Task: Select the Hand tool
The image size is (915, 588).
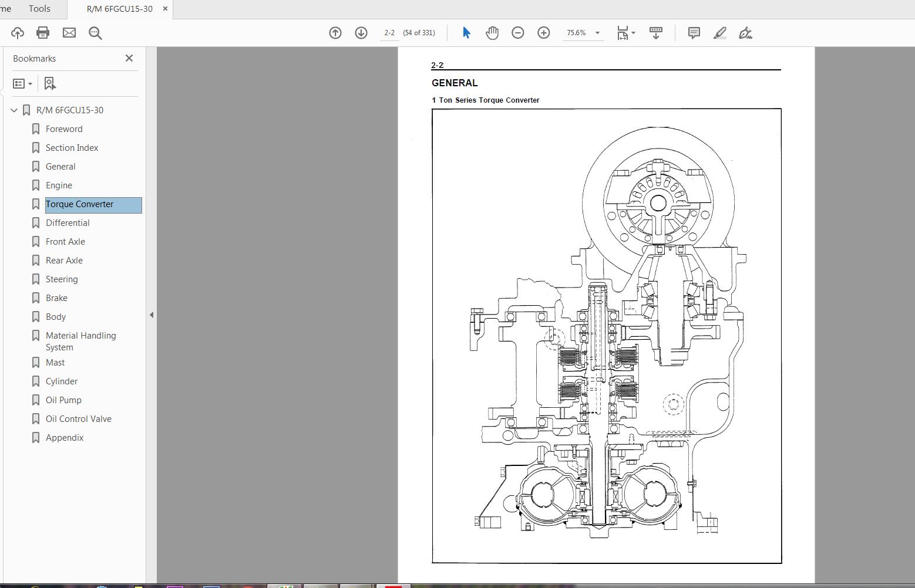Action: click(492, 33)
